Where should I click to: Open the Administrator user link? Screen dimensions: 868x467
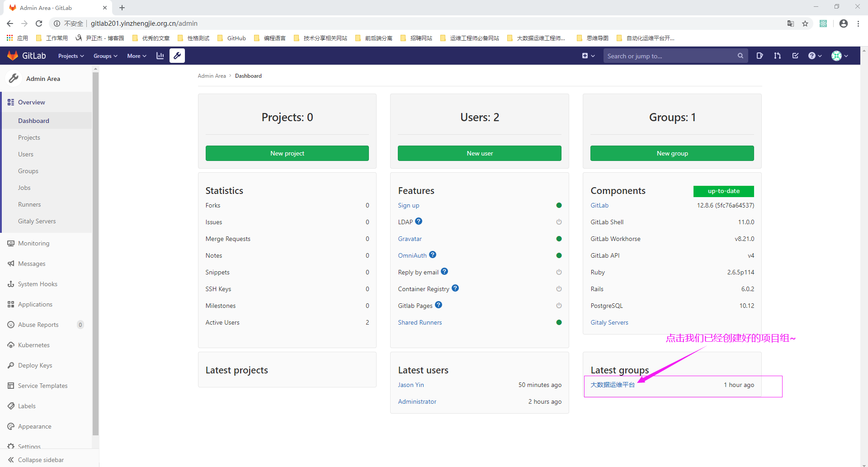[417, 401]
